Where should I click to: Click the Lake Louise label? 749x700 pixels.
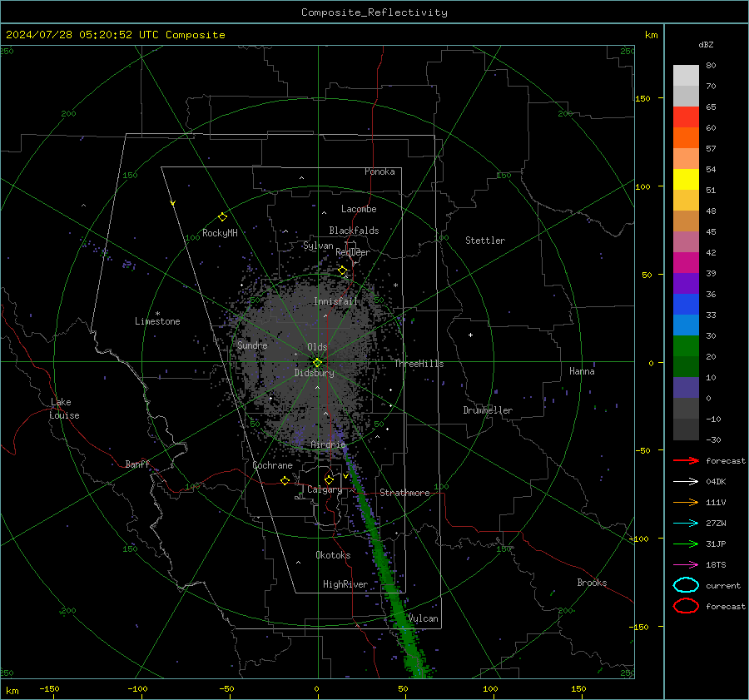click(x=64, y=409)
